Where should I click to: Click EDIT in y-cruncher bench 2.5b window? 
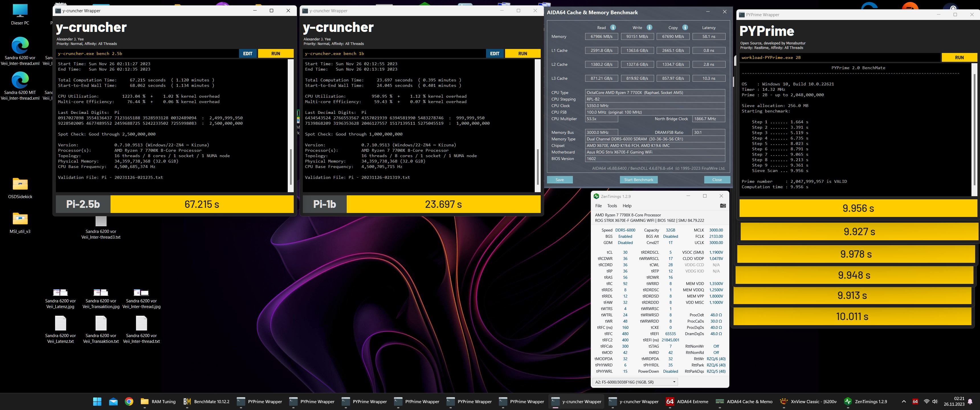click(x=248, y=54)
